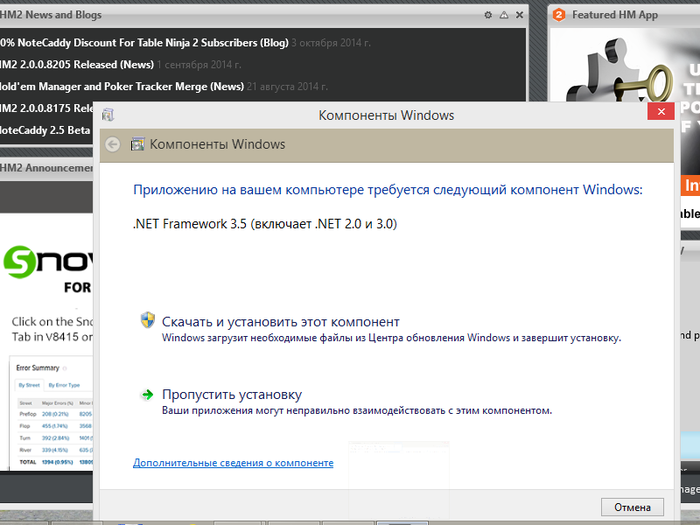Close the HM2 News and Blogs panel
The width and height of the screenshot is (700, 525).
coord(520,15)
